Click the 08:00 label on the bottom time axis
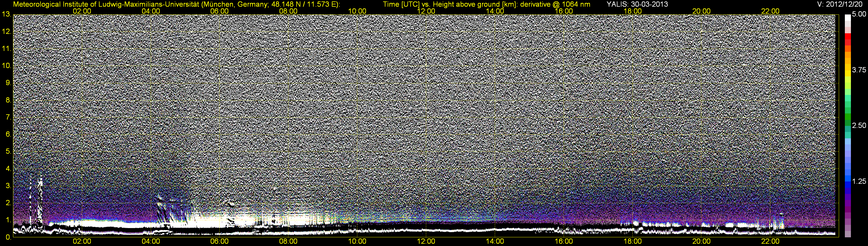The image size is (868, 246). coord(288,242)
